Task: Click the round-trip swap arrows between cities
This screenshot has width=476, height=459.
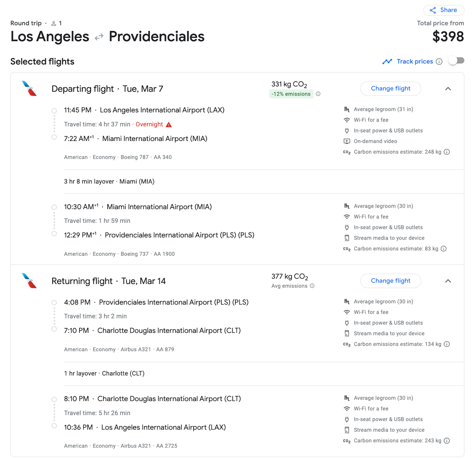Action: [x=98, y=37]
